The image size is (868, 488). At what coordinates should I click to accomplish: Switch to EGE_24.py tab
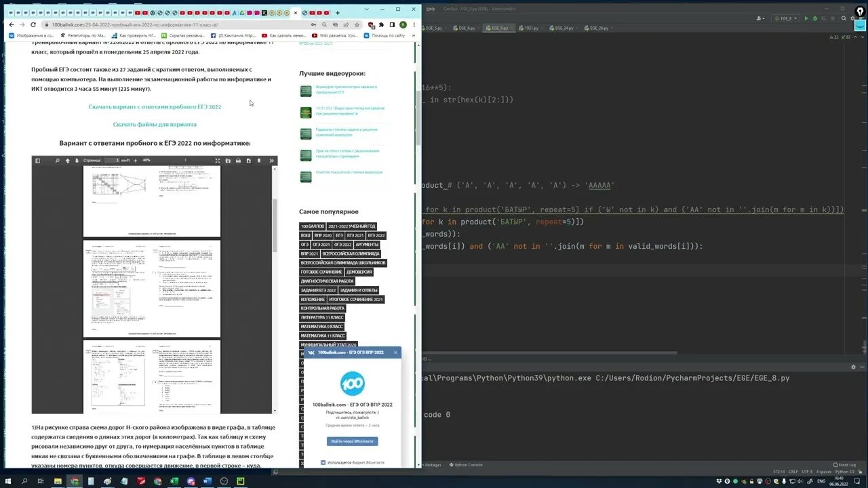pyautogui.click(x=564, y=28)
